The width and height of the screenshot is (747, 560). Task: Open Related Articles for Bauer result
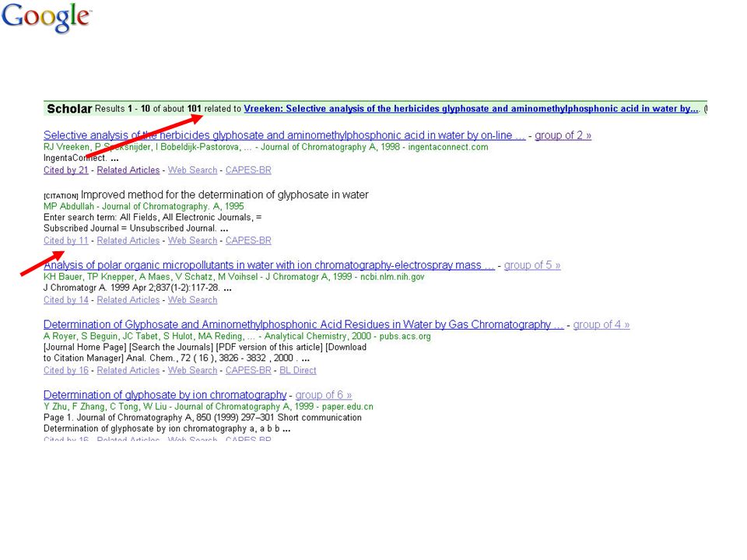tap(128, 300)
